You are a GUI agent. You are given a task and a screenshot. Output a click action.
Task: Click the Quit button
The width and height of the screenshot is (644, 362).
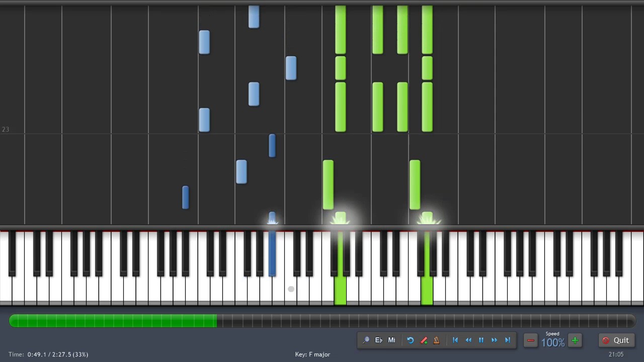click(616, 340)
